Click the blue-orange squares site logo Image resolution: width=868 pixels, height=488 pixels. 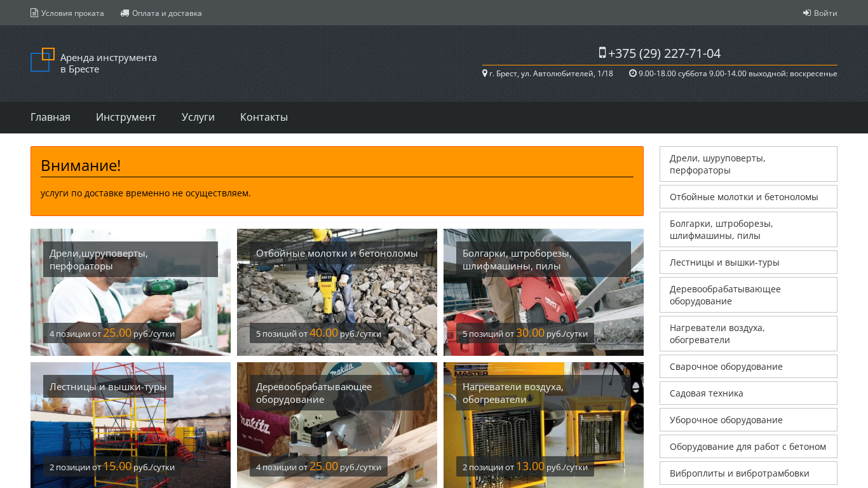click(43, 60)
